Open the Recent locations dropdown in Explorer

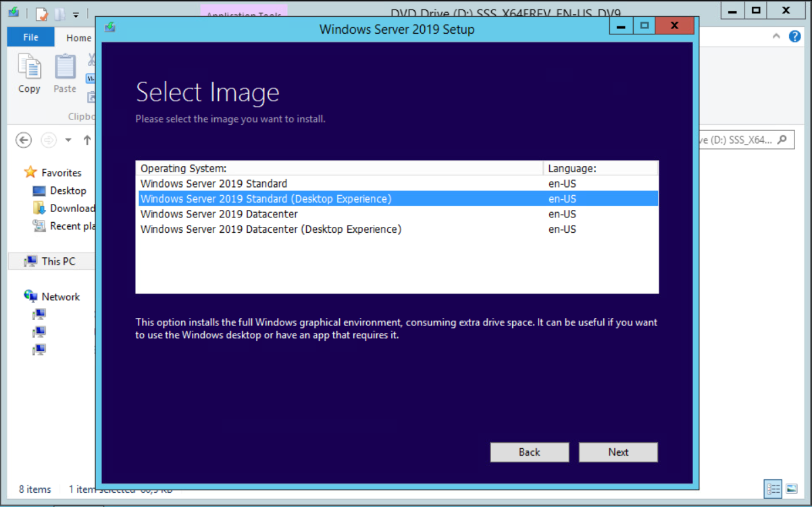tap(68, 140)
